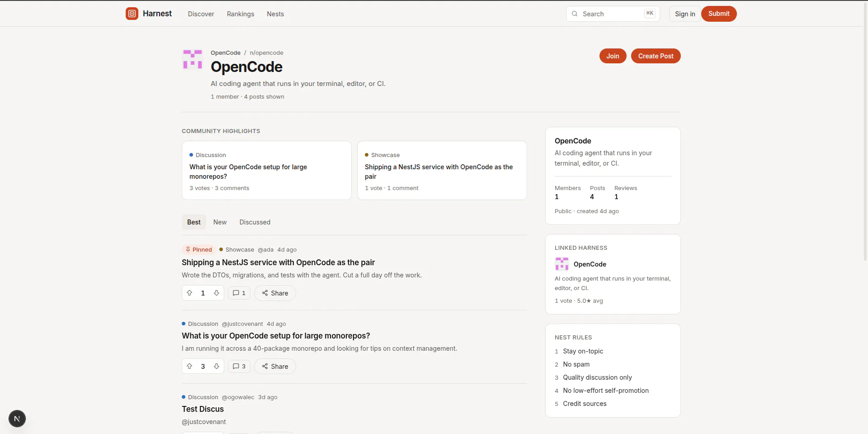The image size is (868, 434).
Task: Click the "Stay on-topic" rule
Action: (583, 351)
